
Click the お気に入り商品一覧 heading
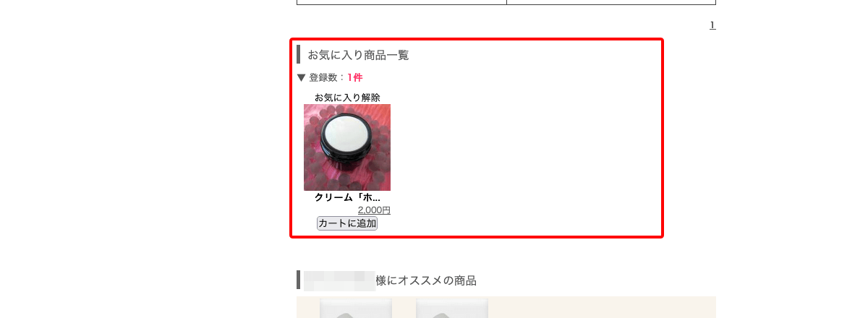pos(358,55)
